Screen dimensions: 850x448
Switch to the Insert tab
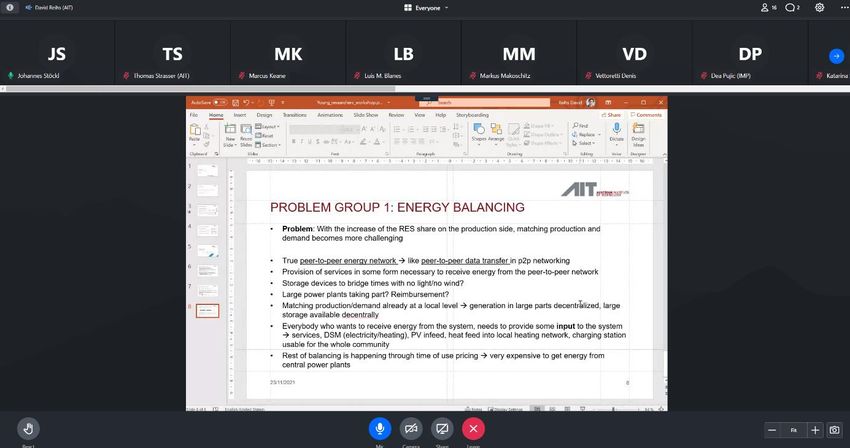click(x=240, y=115)
